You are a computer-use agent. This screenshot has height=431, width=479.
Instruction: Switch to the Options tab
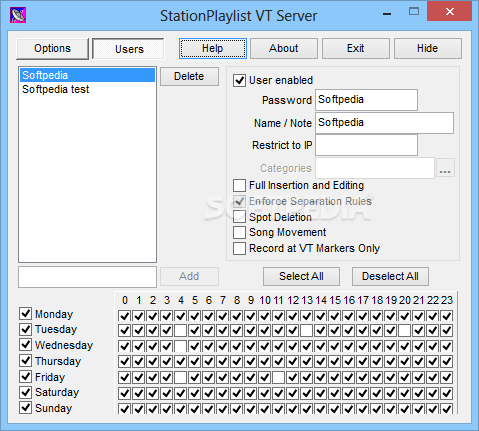tap(52, 49)
